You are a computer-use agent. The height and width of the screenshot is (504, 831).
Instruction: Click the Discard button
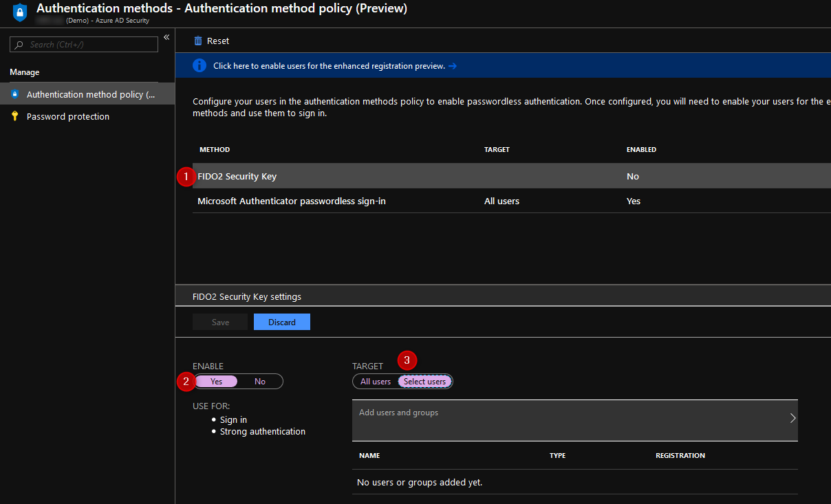[282, 321]
